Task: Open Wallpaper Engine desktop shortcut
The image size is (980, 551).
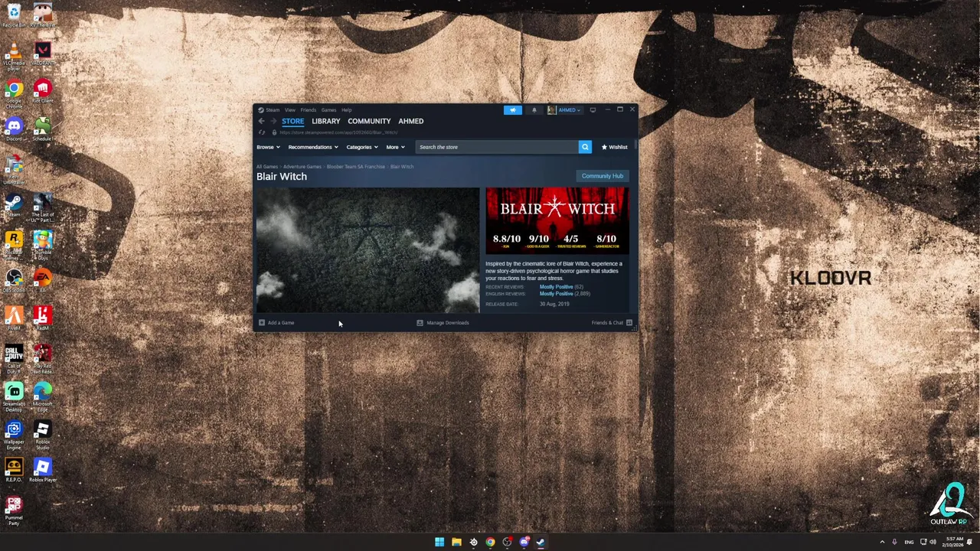Action: coord(14,435)
